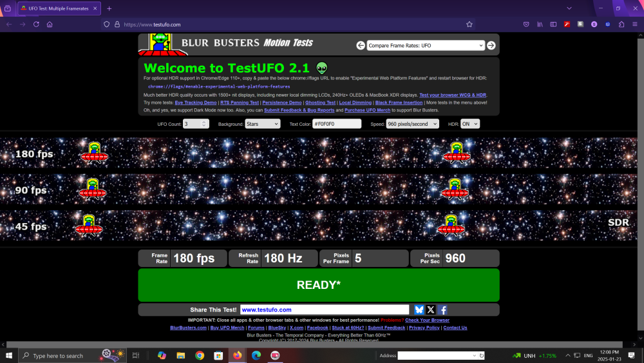Open the Compare Frame Rates test selector
Image resolution: width=644 pixels, height=363 pixels.
click(x=425, y=46)
